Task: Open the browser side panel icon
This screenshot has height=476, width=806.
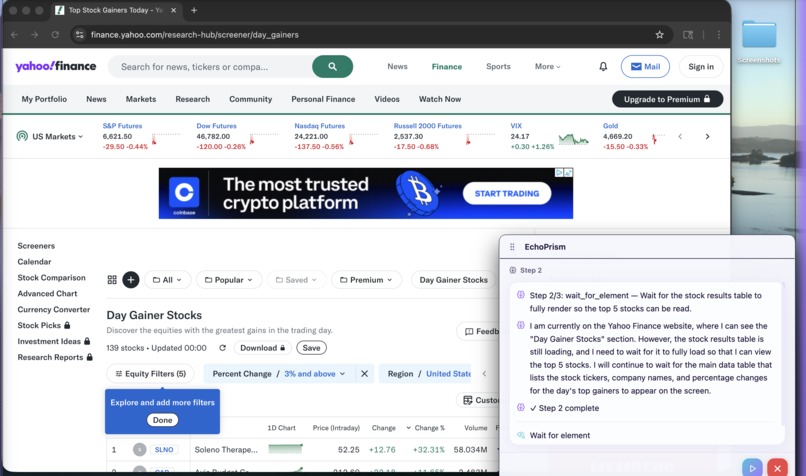Action: [688, 35]
